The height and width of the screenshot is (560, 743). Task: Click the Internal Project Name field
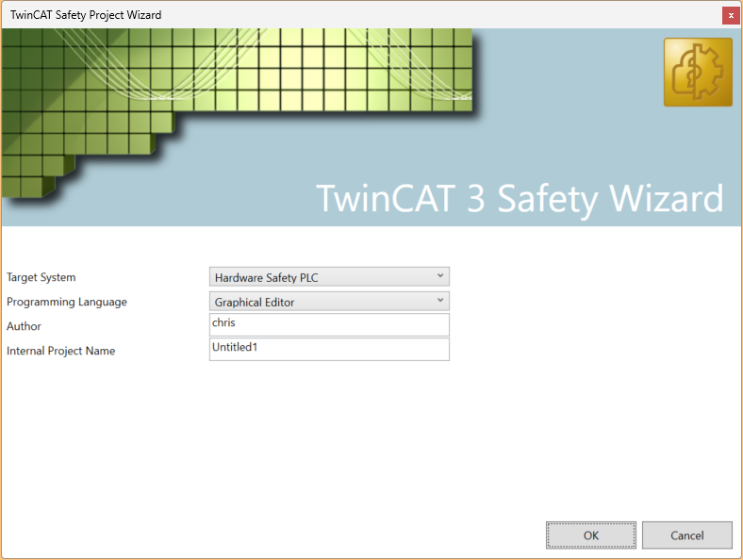click(329, 349)
